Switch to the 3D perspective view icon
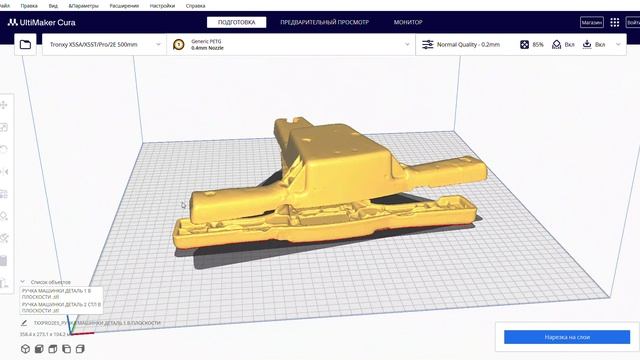This screenshot has width=640, height=360. [x=25, y=349]
